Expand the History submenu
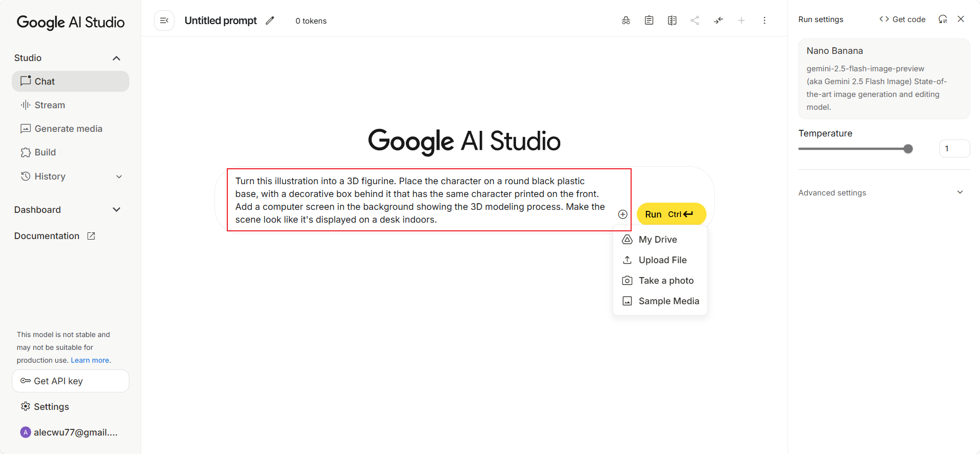The image size is (980, 454). pos(119,176)
